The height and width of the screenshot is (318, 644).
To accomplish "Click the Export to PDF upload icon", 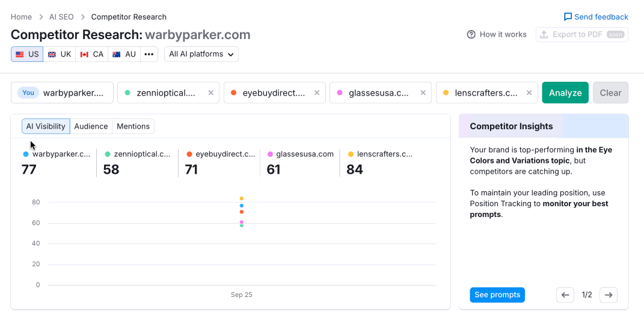I will click(x=544, y=34).
